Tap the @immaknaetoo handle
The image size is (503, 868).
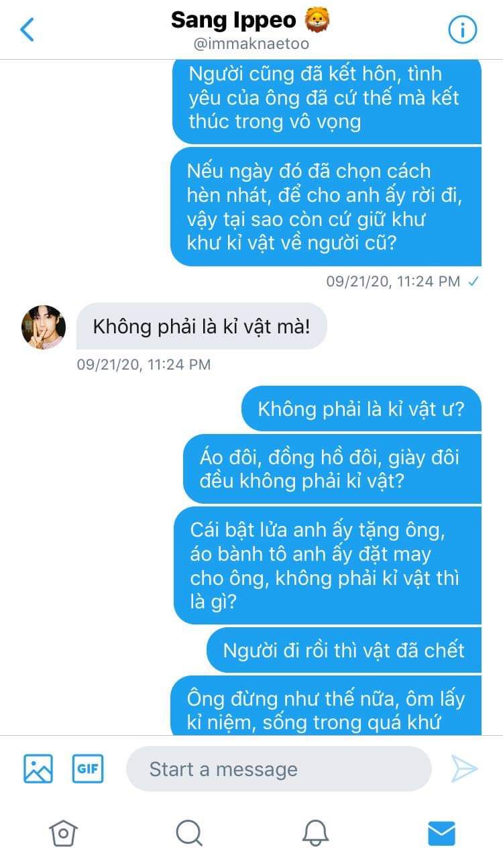click(x=251, y=44)
